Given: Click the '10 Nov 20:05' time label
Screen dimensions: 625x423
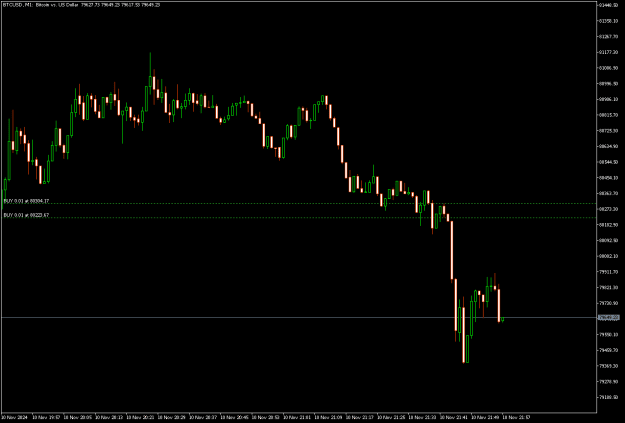Looking at the screenshot, I should tap(78, 417).
